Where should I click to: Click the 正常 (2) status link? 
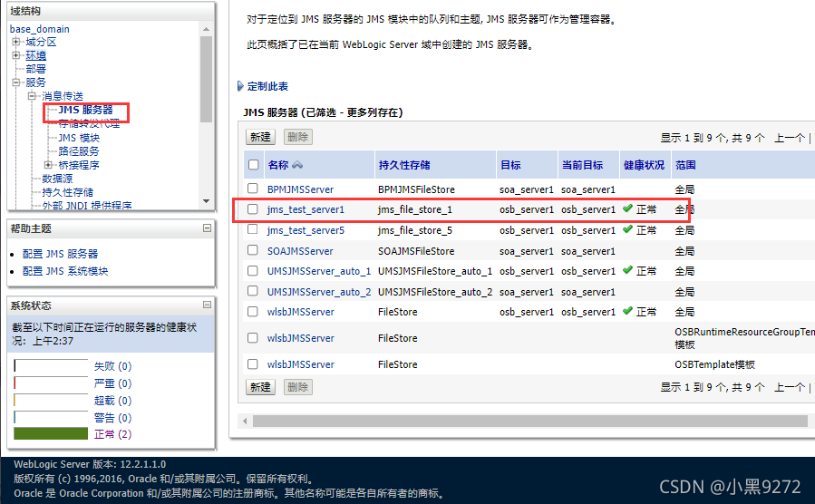click(x=112, y=434)
